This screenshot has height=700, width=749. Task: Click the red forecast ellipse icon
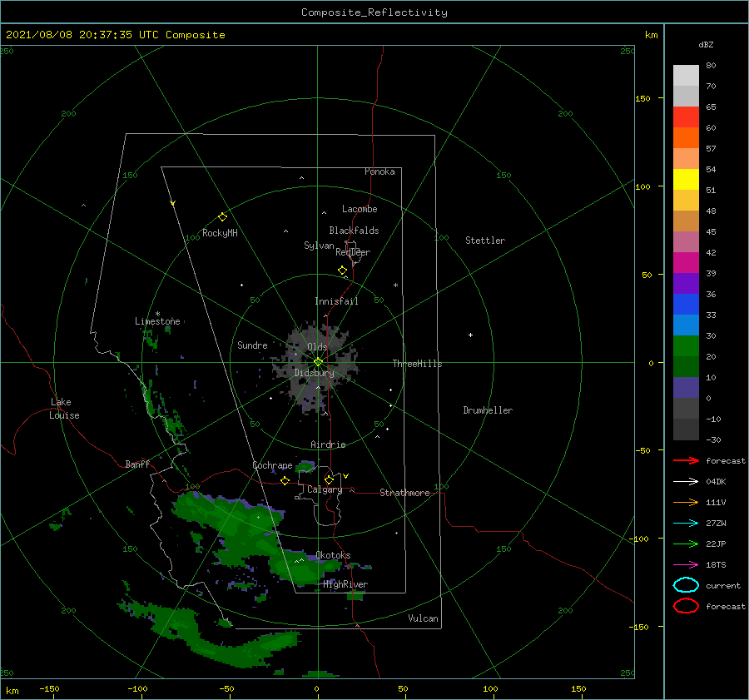coord(686,606)
